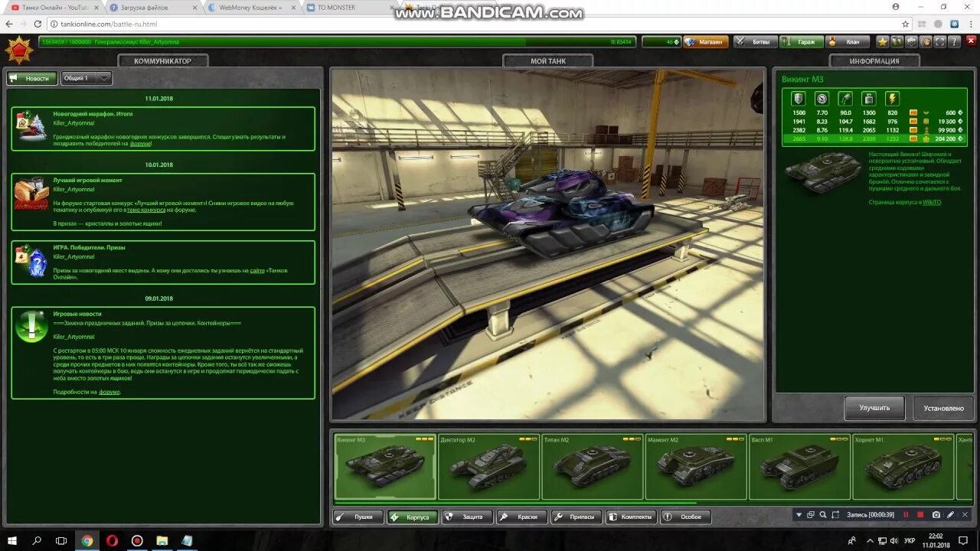Switch to the Комплекты kits category
Viewport: 980px width, 551px height.
pyautogui.click(x=631, y=517)
